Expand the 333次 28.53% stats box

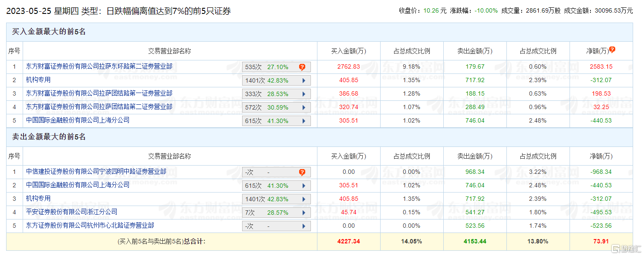[x=303, y=94]
